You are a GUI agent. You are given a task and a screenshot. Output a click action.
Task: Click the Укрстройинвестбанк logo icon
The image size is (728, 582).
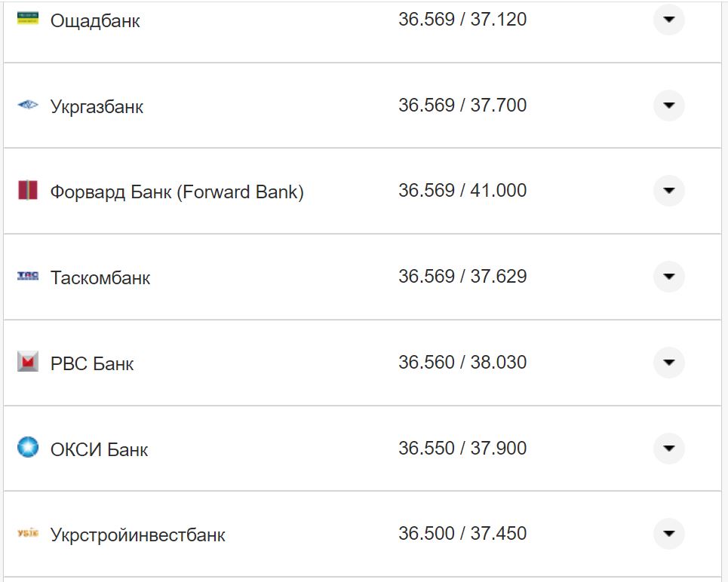28,534
